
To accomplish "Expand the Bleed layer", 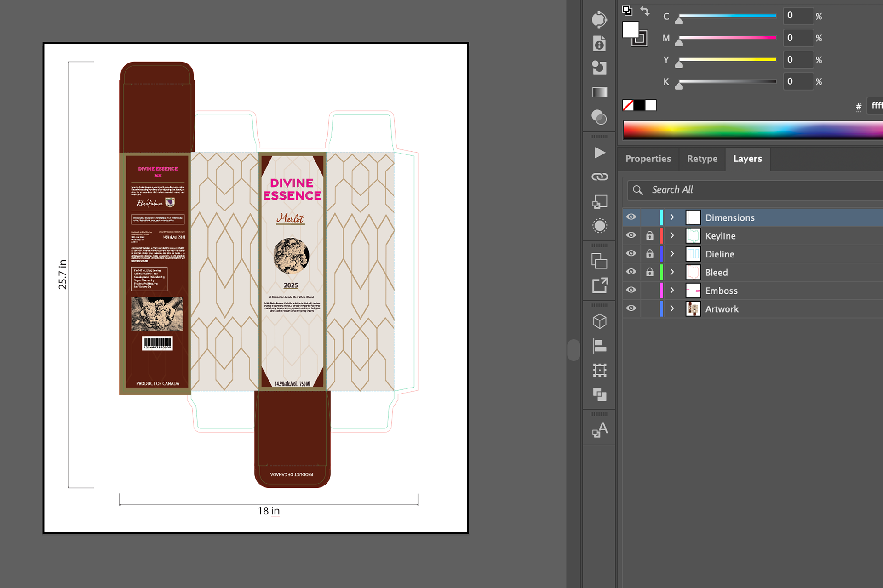I will 672,272.
